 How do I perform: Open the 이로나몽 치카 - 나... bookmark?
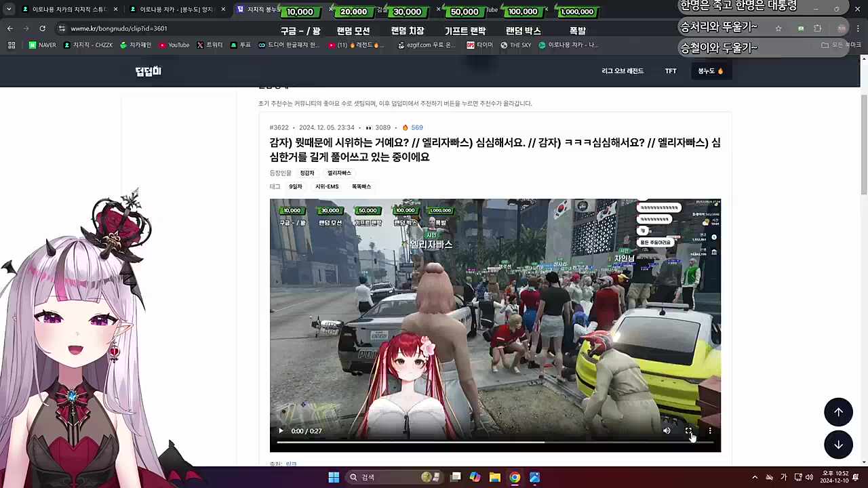click(568, 45)
